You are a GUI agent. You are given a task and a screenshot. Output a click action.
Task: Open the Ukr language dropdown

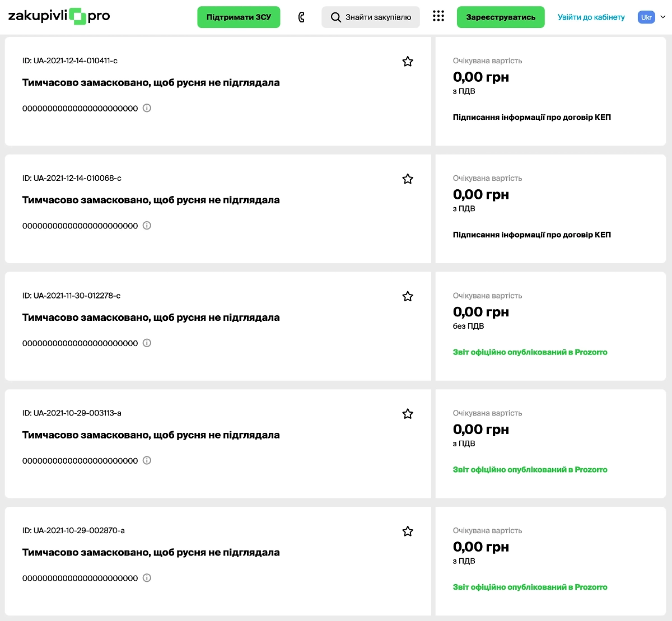coord(651,17)
